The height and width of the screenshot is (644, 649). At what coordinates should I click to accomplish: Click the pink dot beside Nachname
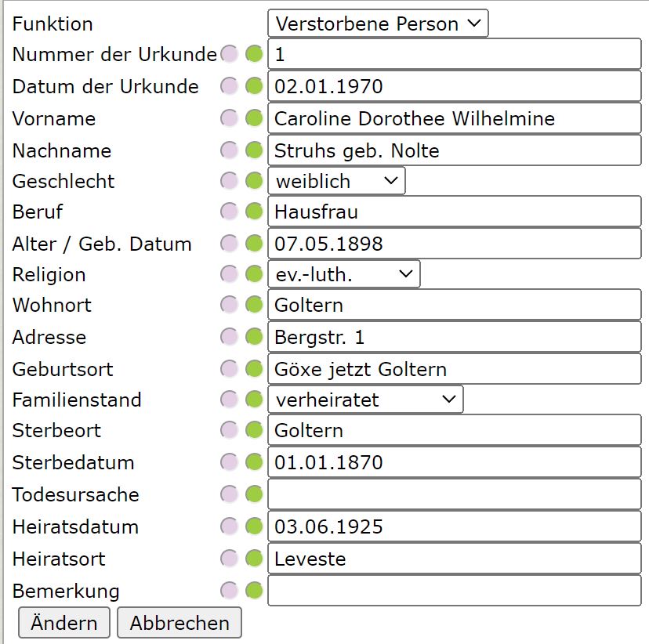point(229,150)
